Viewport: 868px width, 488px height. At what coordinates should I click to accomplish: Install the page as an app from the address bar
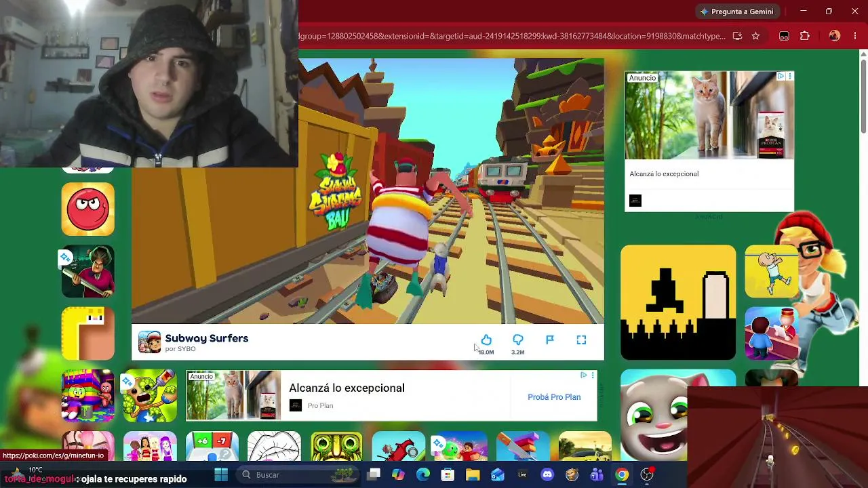[737, 36]
